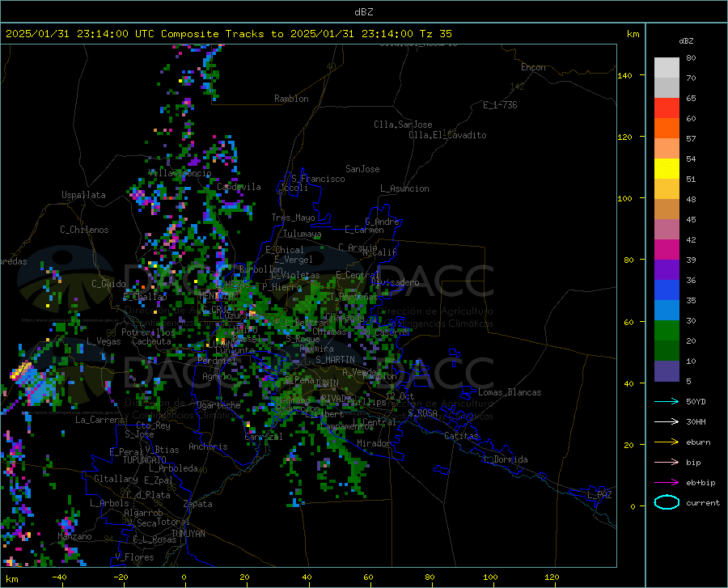The image size is (728, 588).
Task: Click the Potrerillos map label
Action: (x=148, y=332)
